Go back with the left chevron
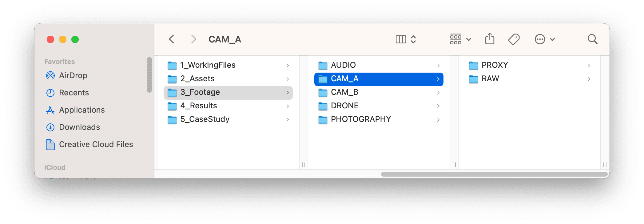This screenshot has width=644, height=224. click(x=172, y=39)
